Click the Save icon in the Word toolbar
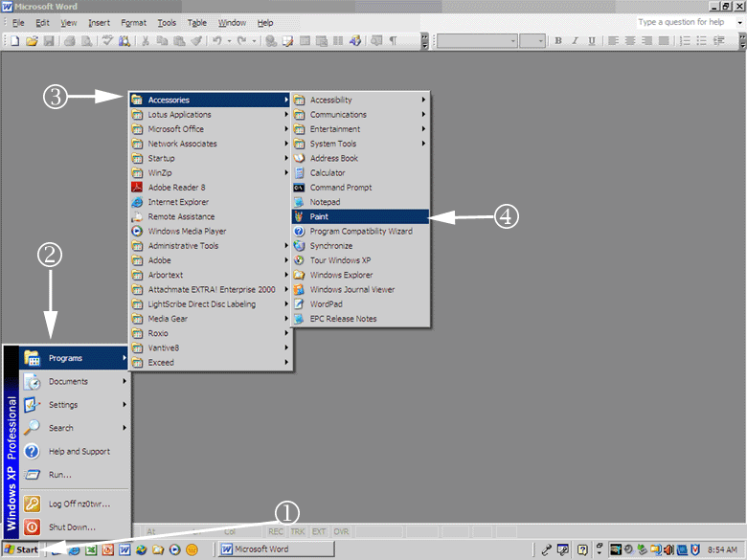 click(x=48, y=41)
